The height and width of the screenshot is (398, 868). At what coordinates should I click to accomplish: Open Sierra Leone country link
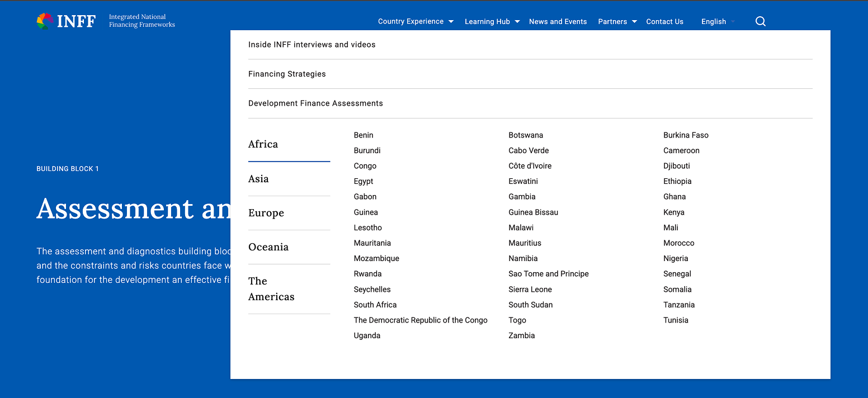530,290
